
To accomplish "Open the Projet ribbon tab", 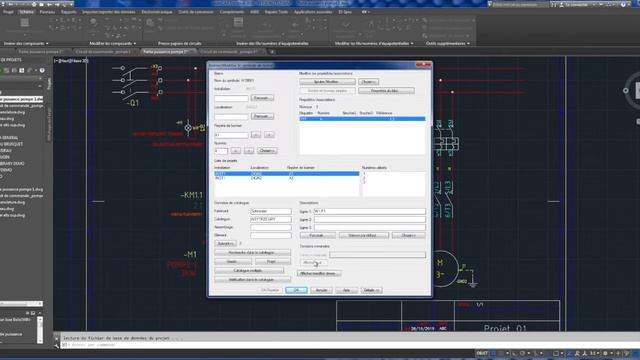I will pyautogui.click(x=8, y=12).
